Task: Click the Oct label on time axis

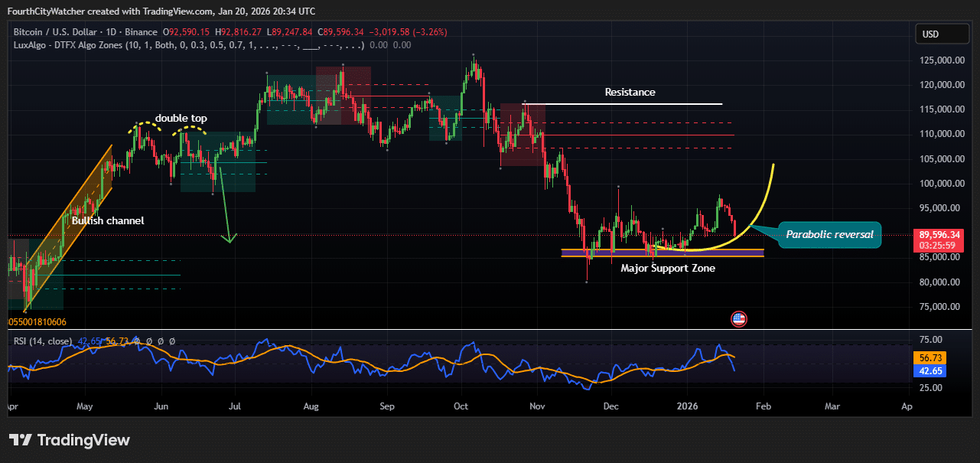Action: 461,406
